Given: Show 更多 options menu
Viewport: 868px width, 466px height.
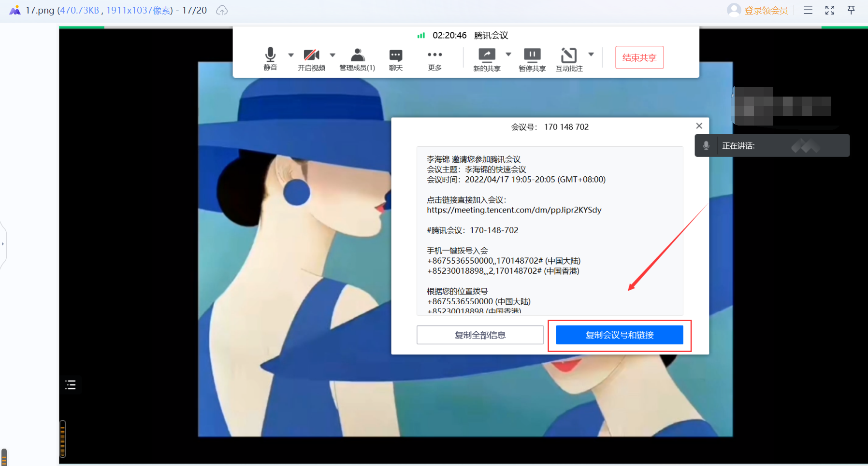Looking at the screenshot, I should pyautogui.click(x=435, y=59).
